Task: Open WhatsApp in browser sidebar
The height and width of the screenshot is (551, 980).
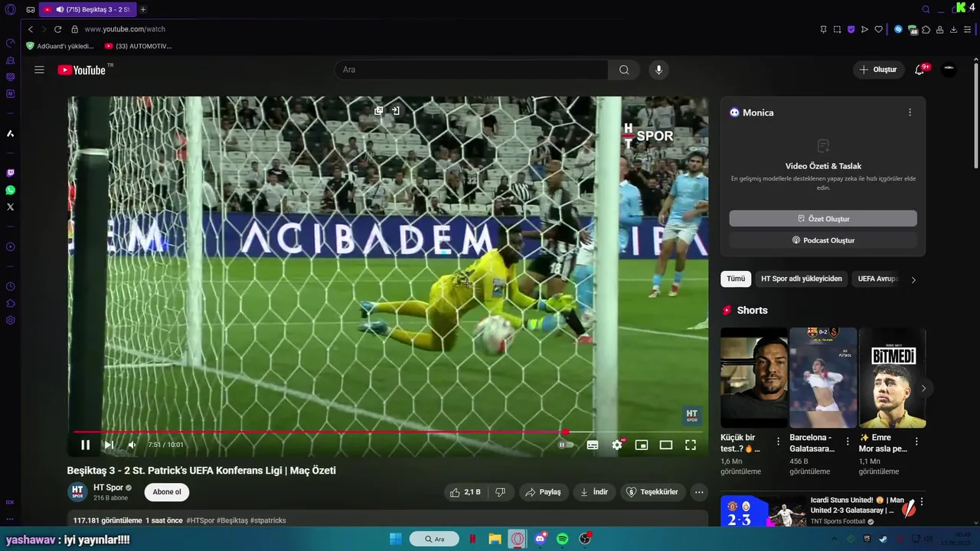Action: coord(10,190)
